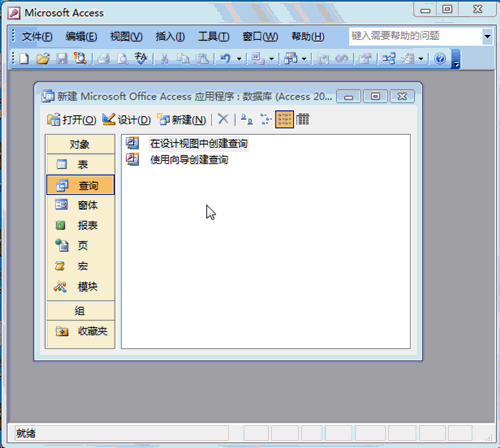Expand the toolbar options at toolbar end

(x=456, y=59)
